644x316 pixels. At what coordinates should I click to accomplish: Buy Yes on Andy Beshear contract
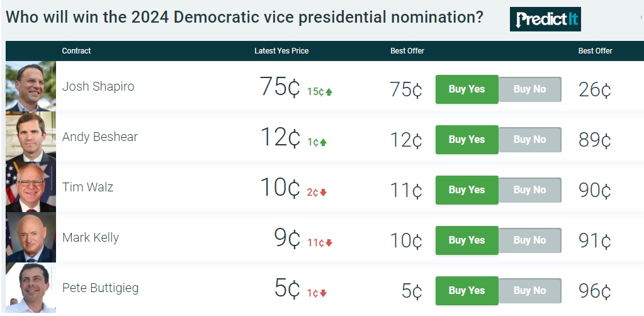[x=466, y=140]
